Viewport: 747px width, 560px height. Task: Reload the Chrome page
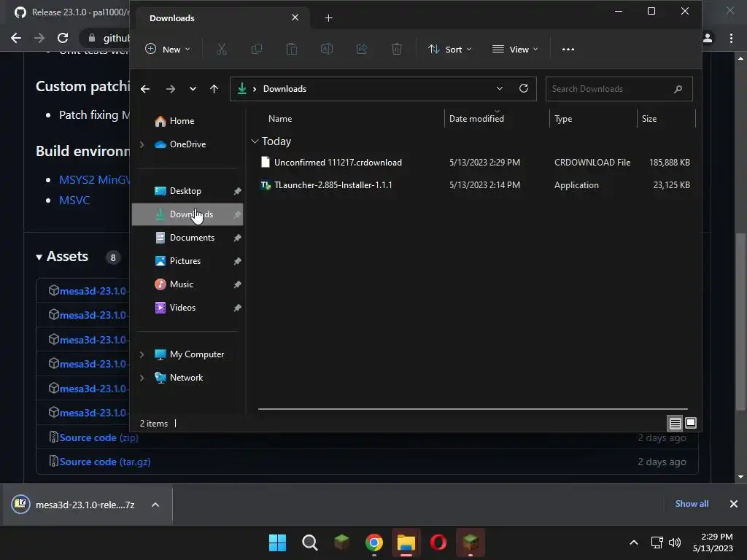(63, 38)
